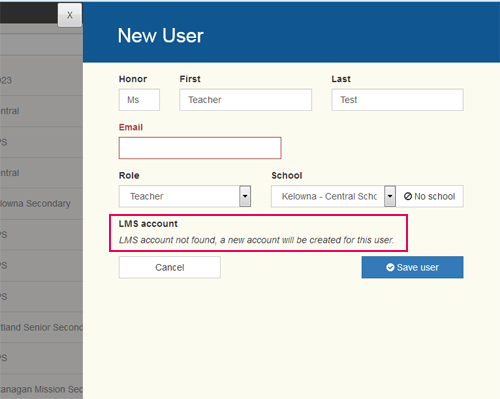Select the Senior Secondary row in the list
Viewport: 500px width, 399px height.
click(41, 327)
